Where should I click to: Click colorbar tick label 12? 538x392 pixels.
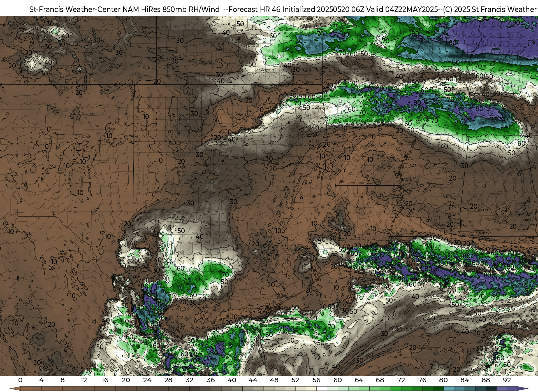coord(84,380)
